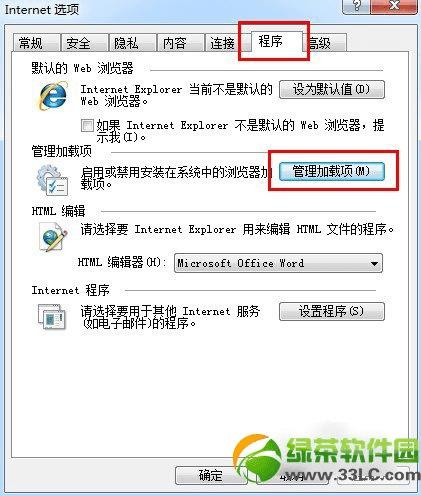Screen dimensions: 421x496
Task: Click the 管理加载项 button
Action: 332,172
